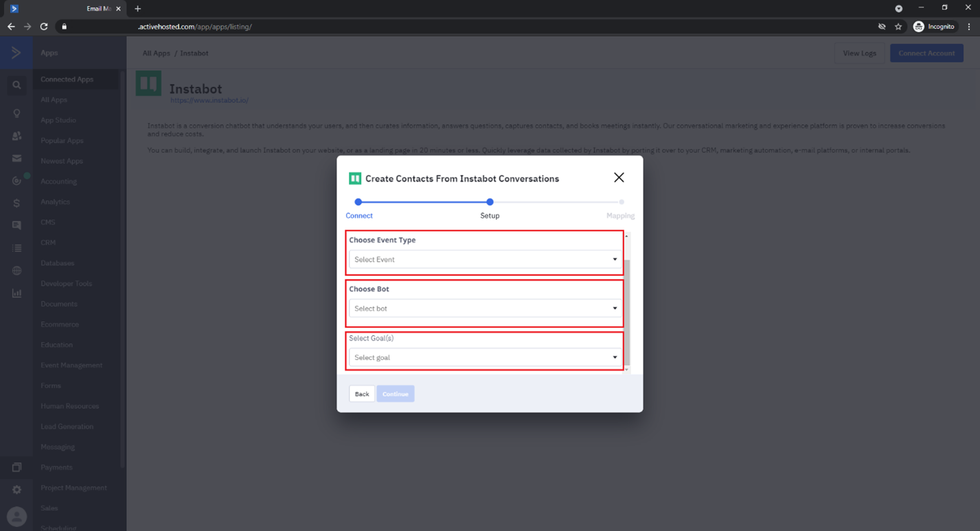Open the Select bot dropdown
Screen dimensions: 980x531
pos(485,308)
